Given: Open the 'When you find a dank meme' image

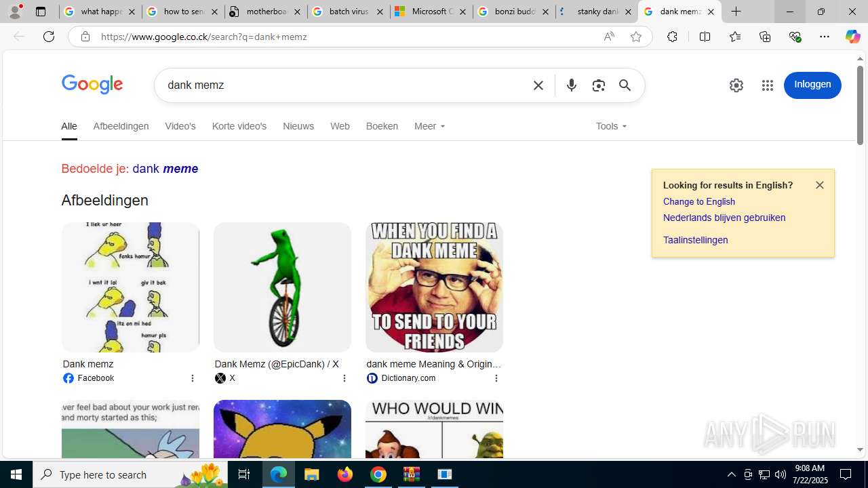Looking at the screenshot, I should click(434, 287).
